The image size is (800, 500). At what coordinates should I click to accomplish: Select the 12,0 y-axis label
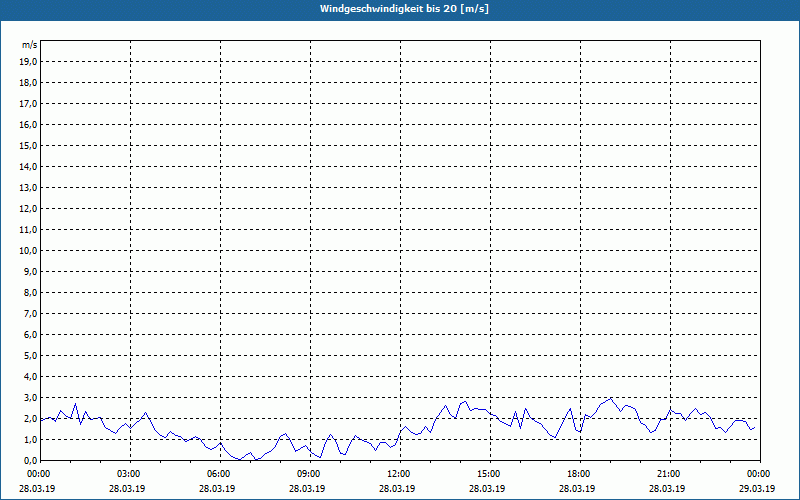click(28, 209)
